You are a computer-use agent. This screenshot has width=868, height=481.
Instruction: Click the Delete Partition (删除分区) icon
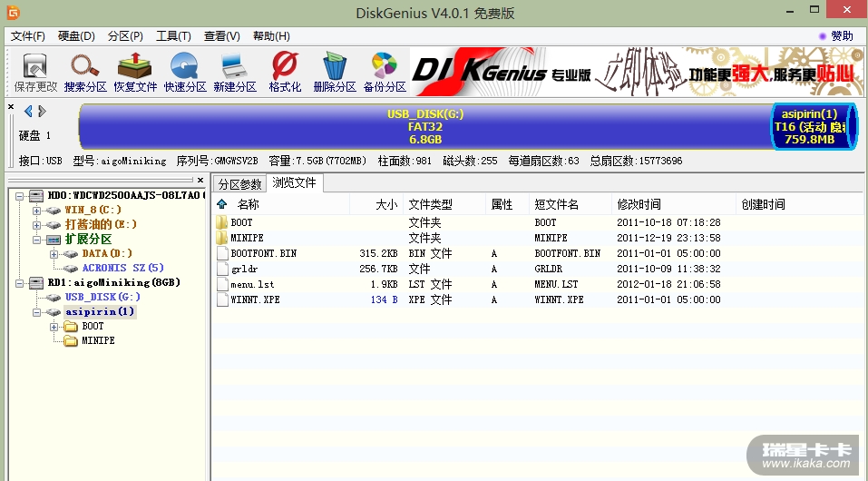click(x=335, y=72)
